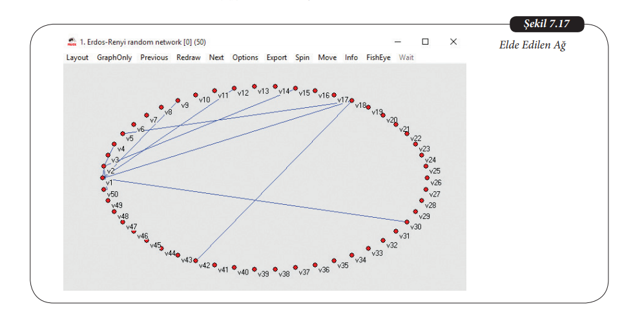Open the Info menu
The height and width of the screenshot is (314, 644).
pyautogui.click(x=351, y=58)
